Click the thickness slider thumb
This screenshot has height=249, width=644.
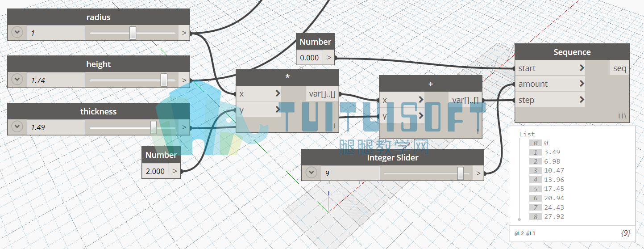pyautogui.click(x=154, y=127)
